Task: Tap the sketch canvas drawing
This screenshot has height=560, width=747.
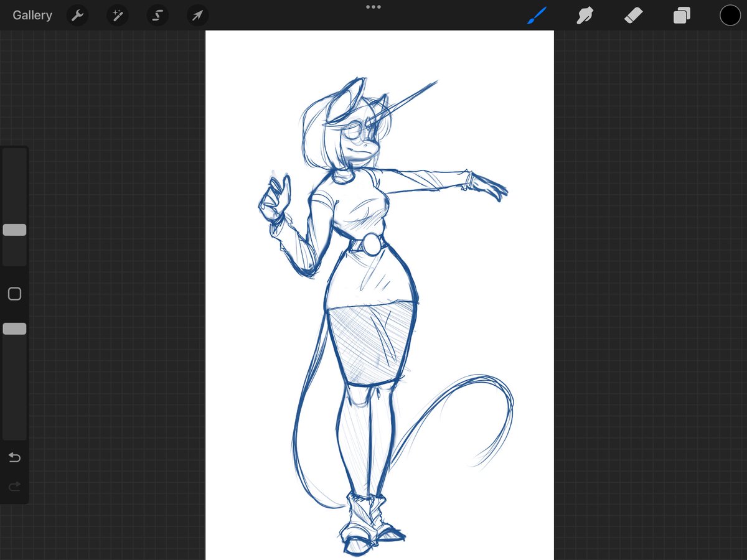Action: [x=380, y=295]
